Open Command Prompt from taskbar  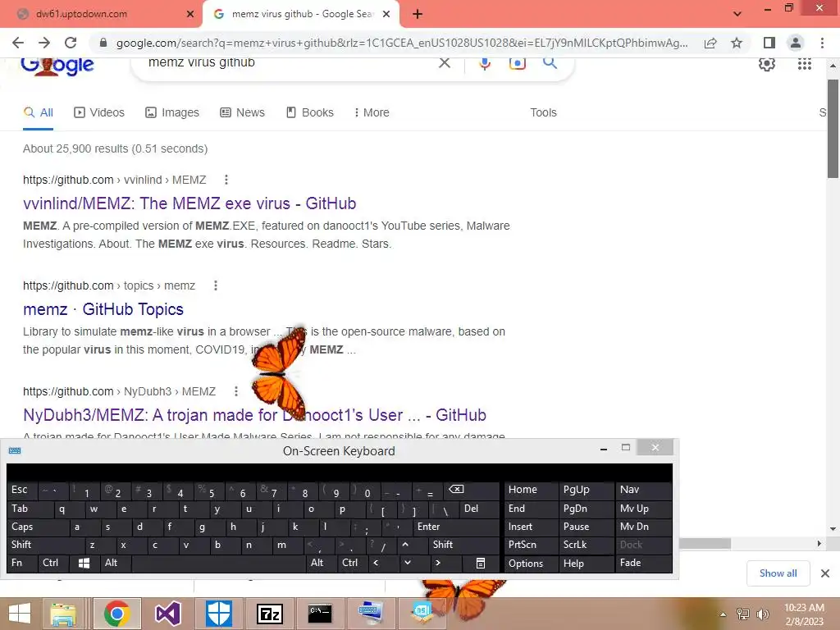click(321, 614)
